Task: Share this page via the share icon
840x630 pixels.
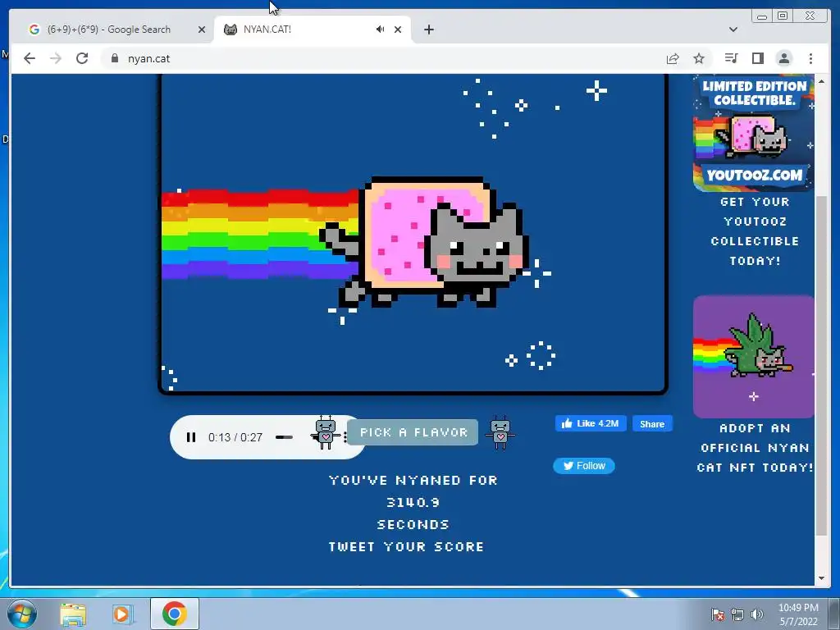Action: [x=673, y=58]
